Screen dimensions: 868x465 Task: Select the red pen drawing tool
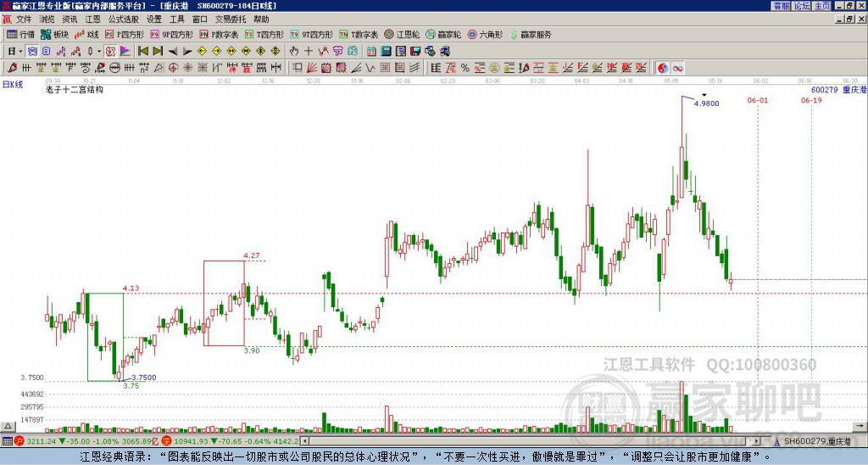12,68
